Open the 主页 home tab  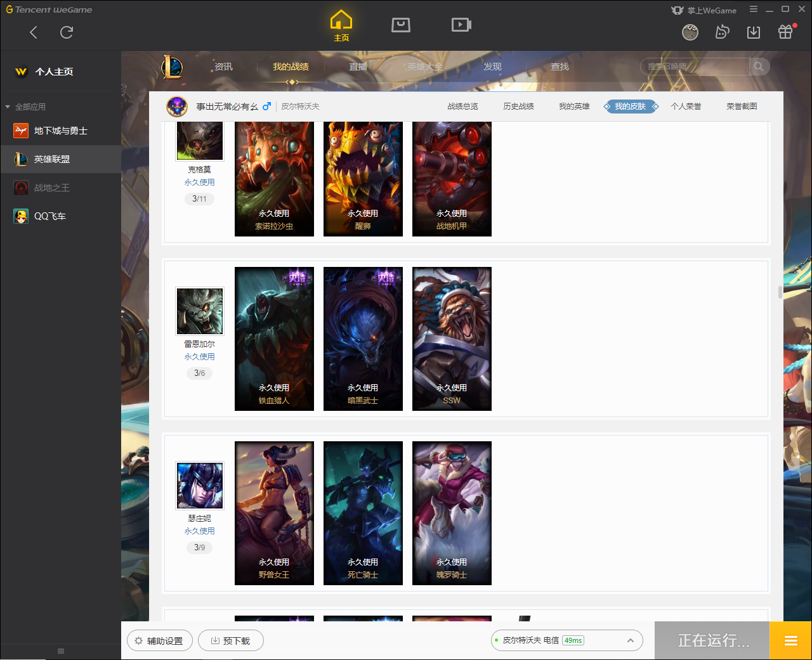341,26
